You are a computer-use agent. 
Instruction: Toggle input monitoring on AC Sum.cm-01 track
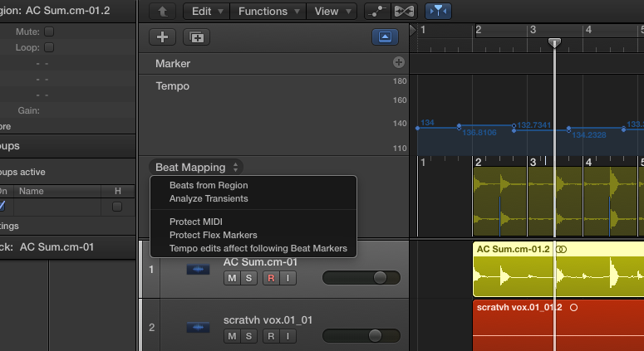click(288, 278)
